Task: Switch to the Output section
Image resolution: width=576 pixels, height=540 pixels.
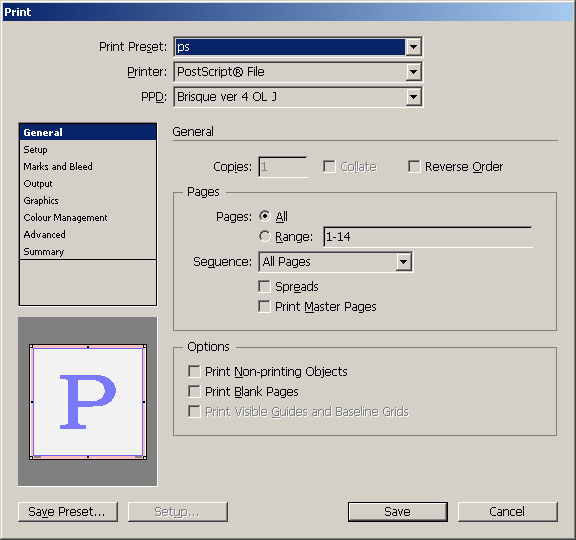Action: [x=88, y=183]
